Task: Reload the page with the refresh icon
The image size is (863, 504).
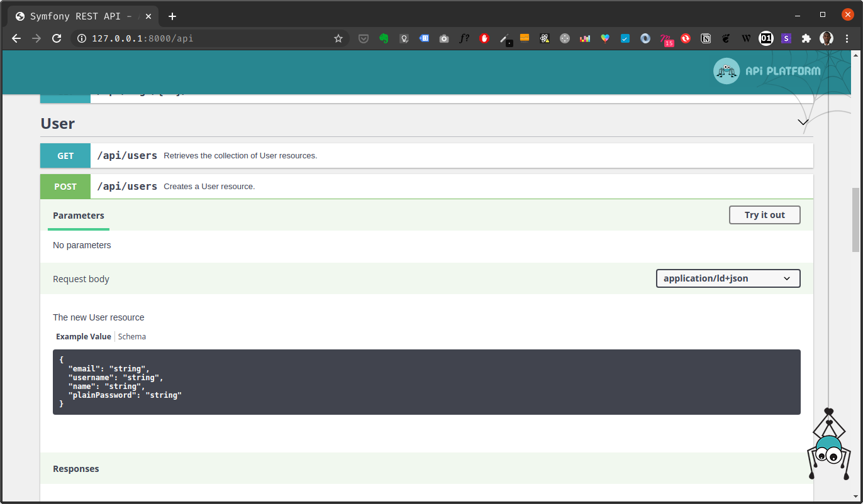Action: 57,38
